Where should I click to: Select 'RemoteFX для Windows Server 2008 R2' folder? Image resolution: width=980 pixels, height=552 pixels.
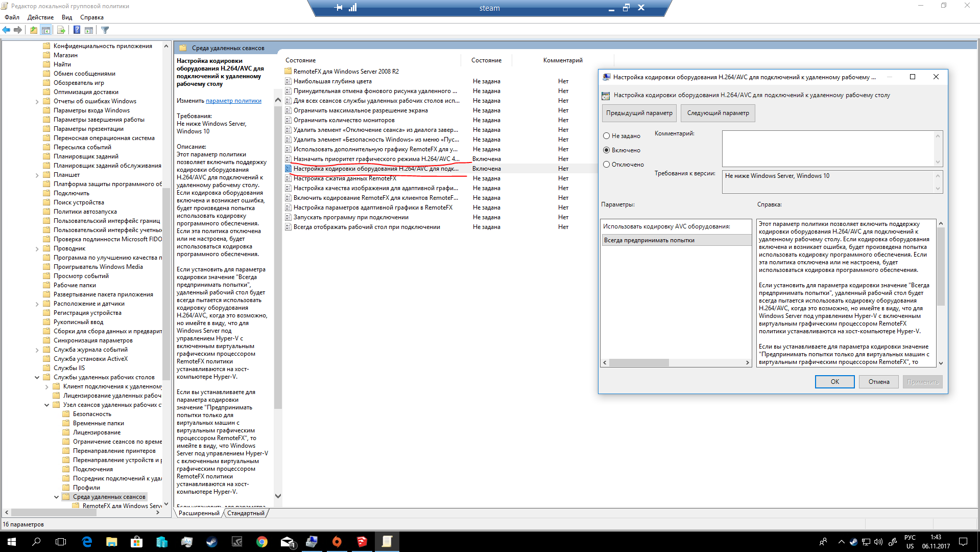tap(346, 72)
